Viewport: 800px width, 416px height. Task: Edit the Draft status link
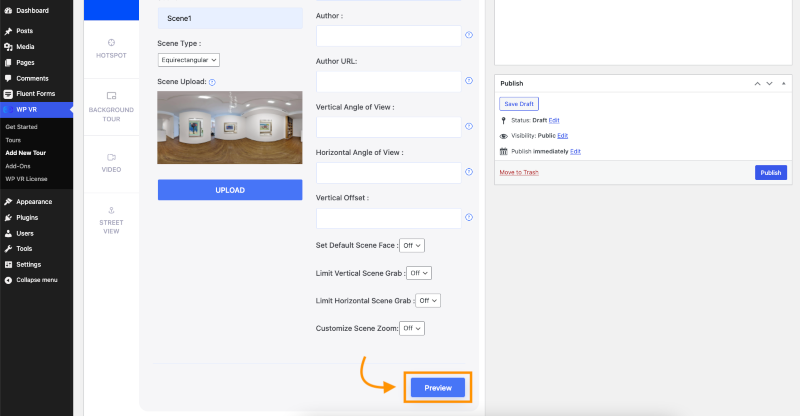click(x=554, y=120)
